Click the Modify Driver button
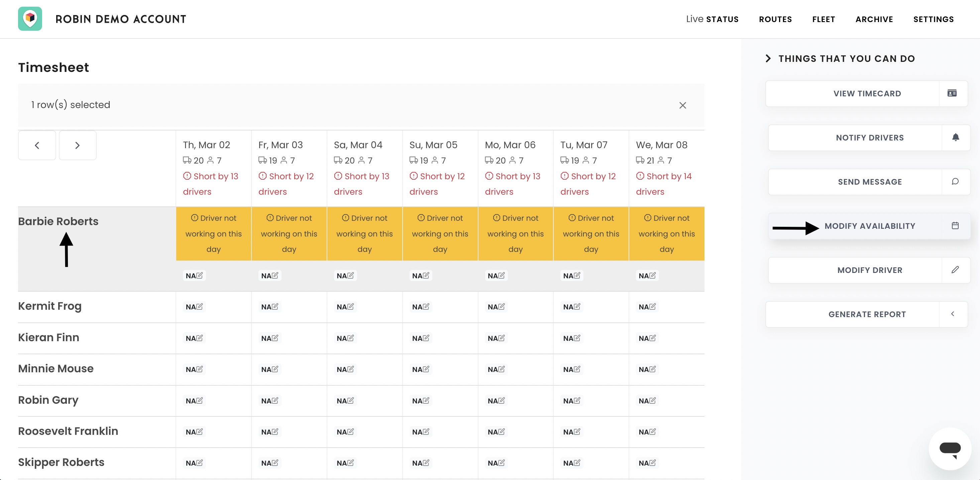Viewport: 980px width, 480px height. point(869,270)
